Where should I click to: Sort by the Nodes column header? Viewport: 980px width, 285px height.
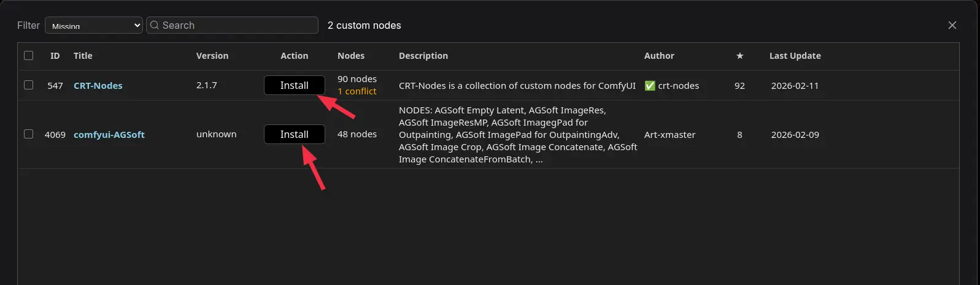(350, 56)
